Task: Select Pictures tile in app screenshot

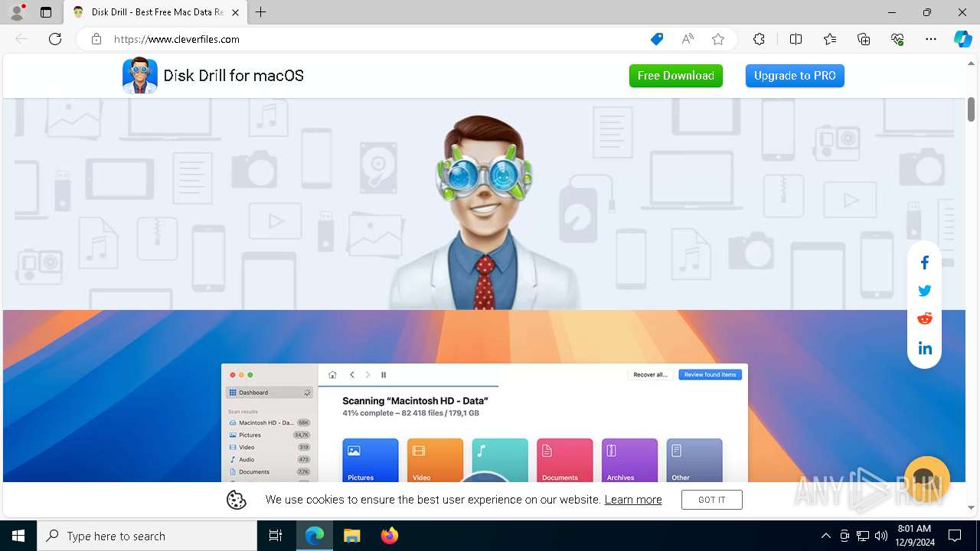Action: [371, 460]
